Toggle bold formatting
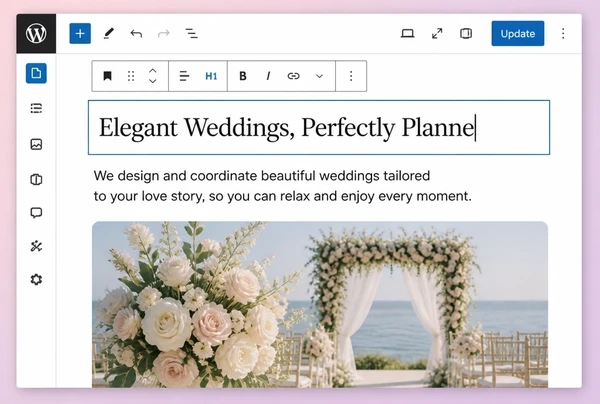The height and width of the screenshot is (404, 600). pos(243,76)
